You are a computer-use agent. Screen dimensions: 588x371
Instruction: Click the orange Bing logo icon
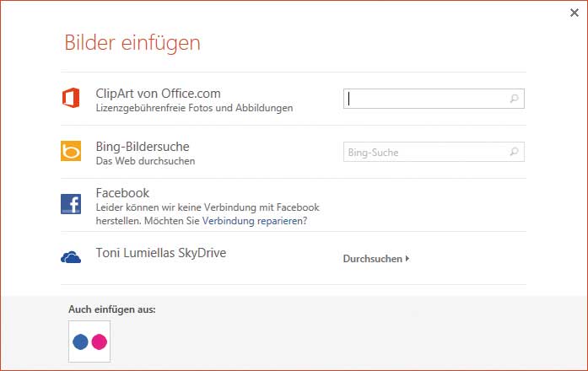pos(71,151)
